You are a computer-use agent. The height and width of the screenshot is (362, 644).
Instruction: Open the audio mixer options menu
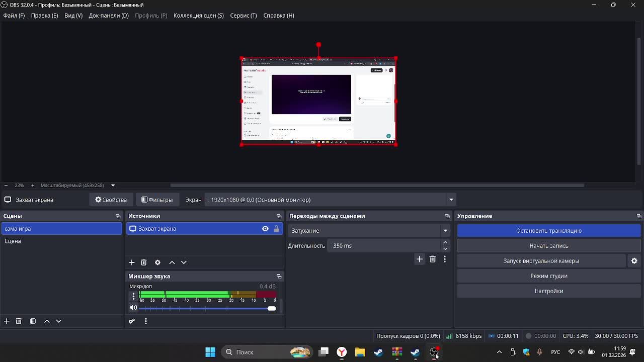[146, 321]
